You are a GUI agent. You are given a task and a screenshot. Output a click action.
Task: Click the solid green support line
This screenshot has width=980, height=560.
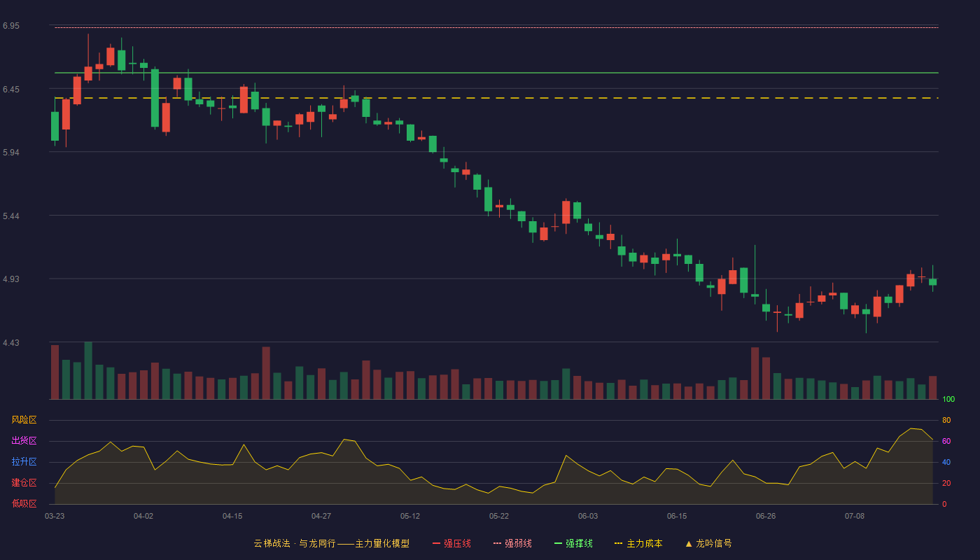[x=496, y=73]
